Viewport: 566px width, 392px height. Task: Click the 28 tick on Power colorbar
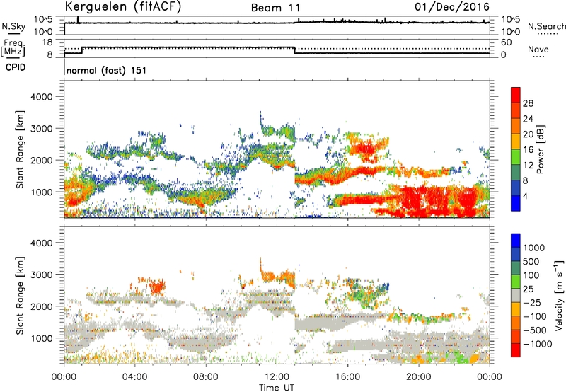pyautogui.click(x=528, y=103)
